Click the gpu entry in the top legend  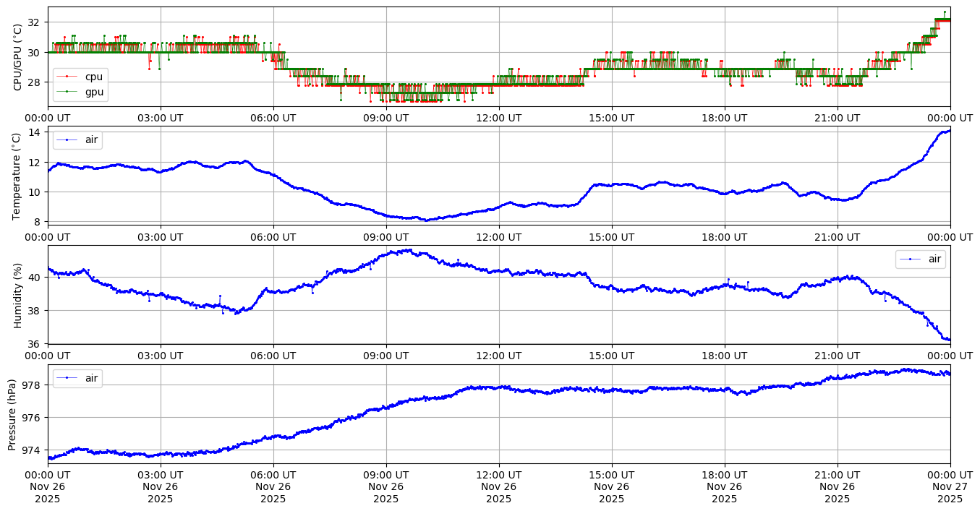(x=94, y=92)
